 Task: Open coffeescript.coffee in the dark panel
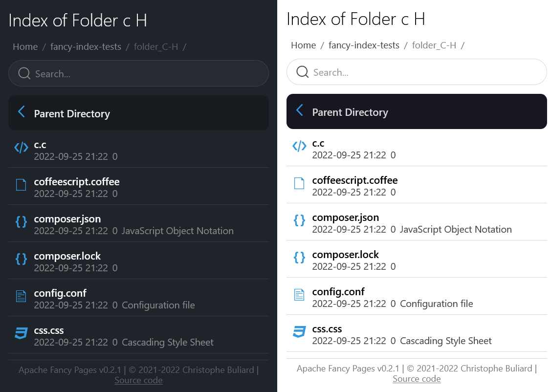pos(77,182)
